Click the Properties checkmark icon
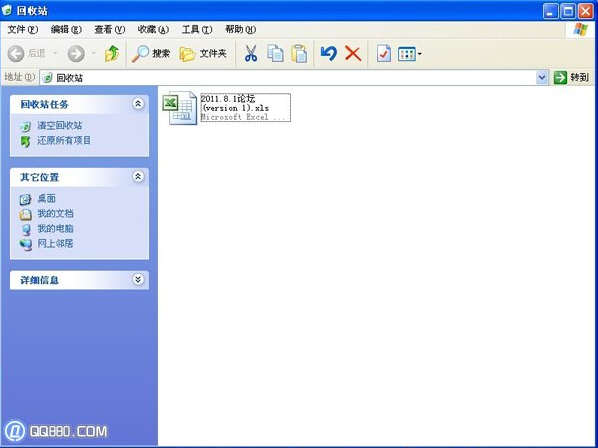 point(383,53)
